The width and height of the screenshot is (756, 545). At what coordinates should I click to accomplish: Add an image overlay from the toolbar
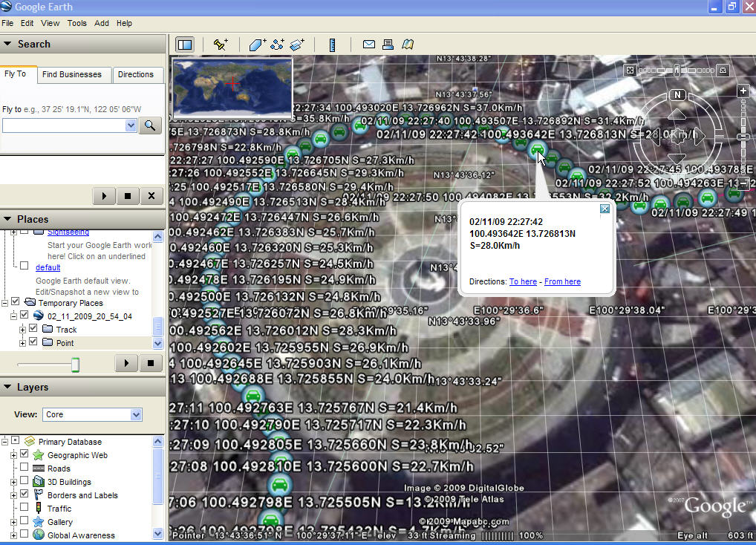[x=297, y=45]
